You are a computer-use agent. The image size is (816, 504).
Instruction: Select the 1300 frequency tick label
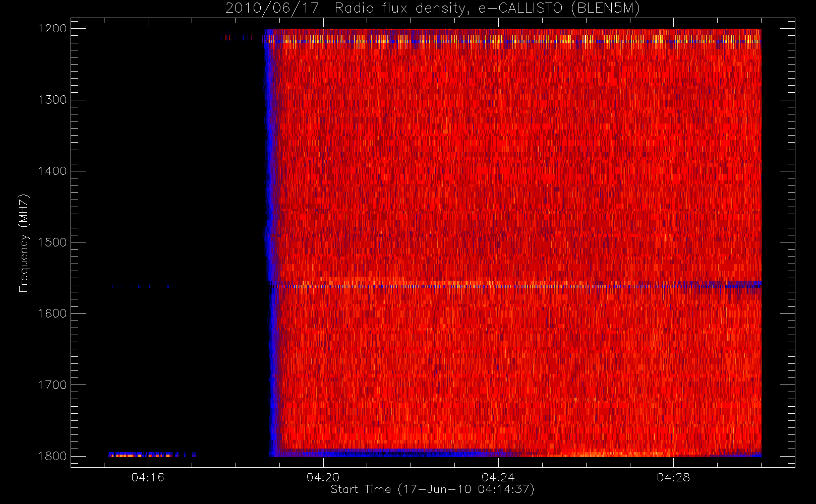(x=52, y=100)
